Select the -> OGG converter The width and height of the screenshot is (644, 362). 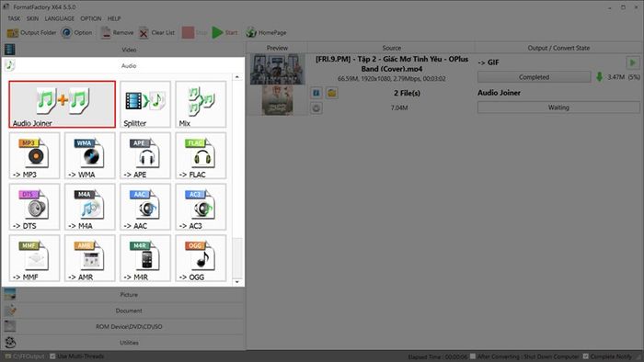tap(201, 258)
